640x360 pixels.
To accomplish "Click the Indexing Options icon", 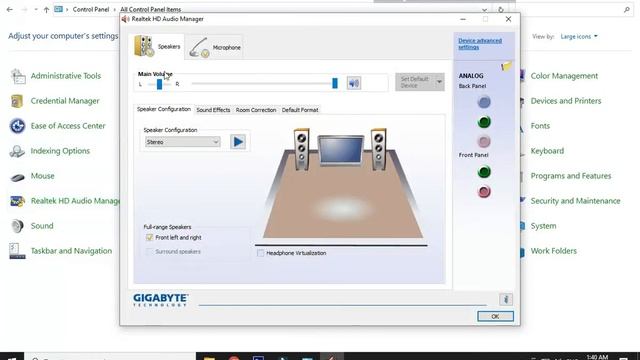I will click(x=17, y=151).
